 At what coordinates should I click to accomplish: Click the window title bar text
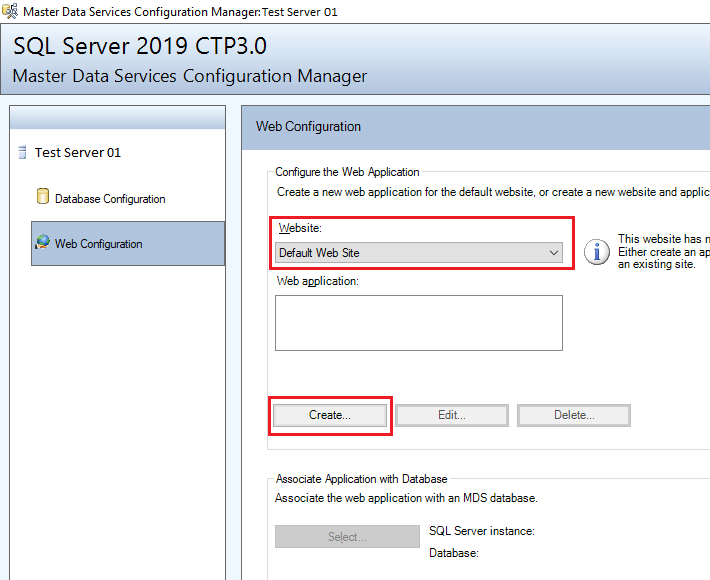[180, 11]
